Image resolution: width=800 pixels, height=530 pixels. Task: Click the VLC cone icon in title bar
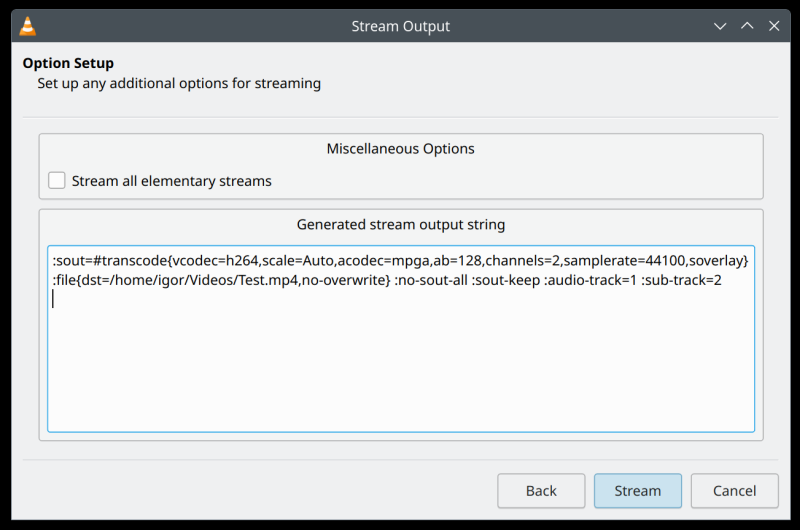[x=28, y=26]
